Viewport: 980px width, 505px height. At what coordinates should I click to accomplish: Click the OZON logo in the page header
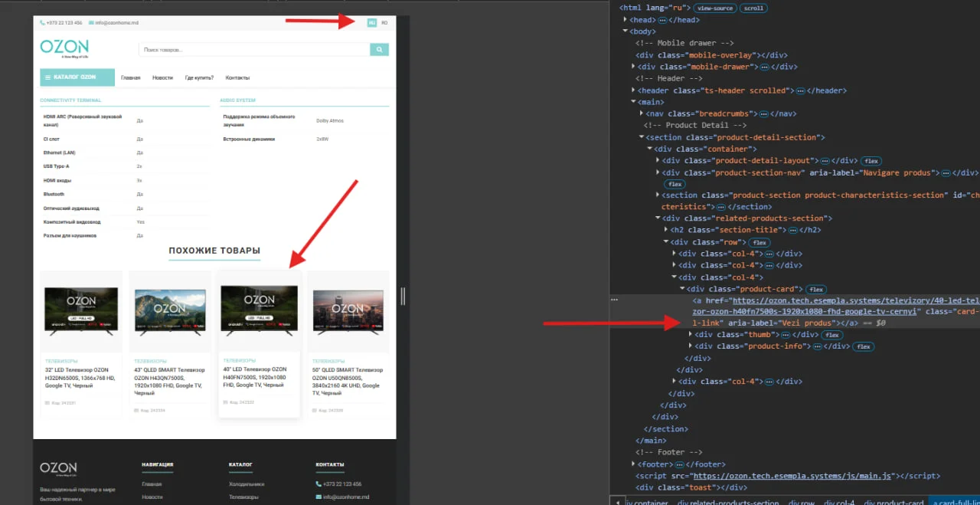pos(64,48)
